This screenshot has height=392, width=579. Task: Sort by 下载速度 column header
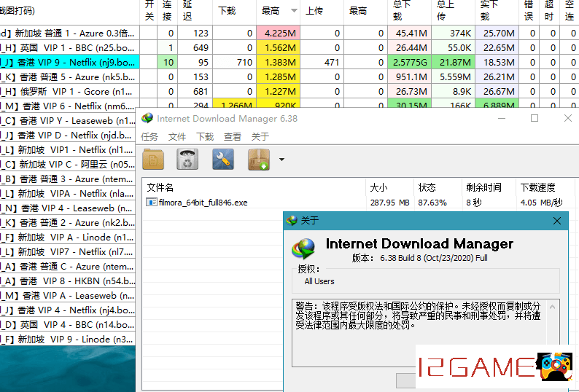537,187
